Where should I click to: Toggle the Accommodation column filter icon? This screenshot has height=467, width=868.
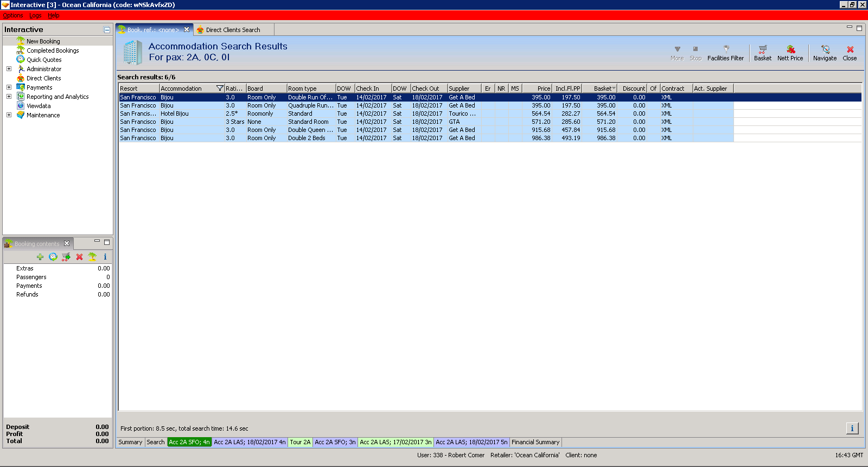click(220, 89)
